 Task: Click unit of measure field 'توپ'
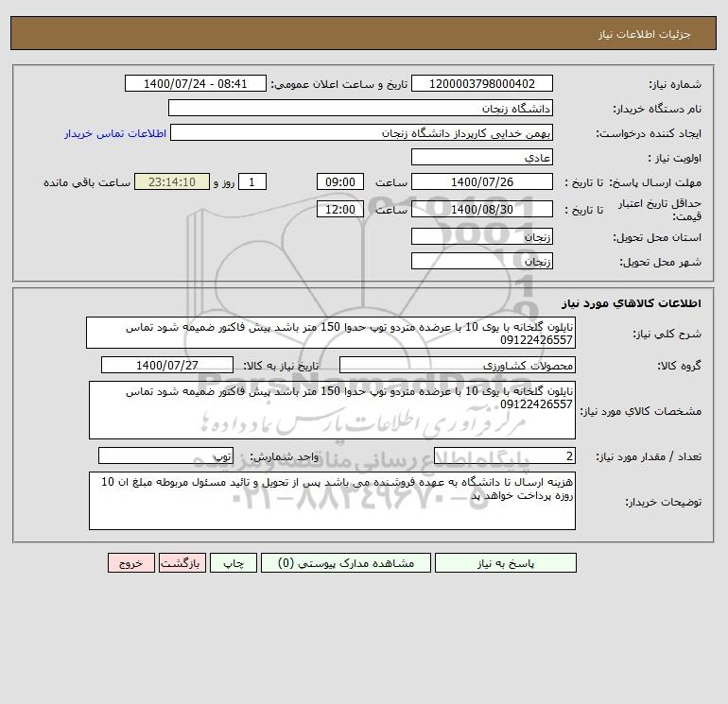[x=165, y=455]
